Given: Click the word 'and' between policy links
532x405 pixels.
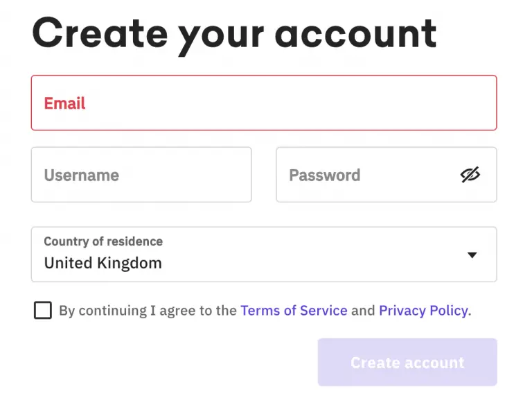Looking at the screenshot, I should point(363,311).
